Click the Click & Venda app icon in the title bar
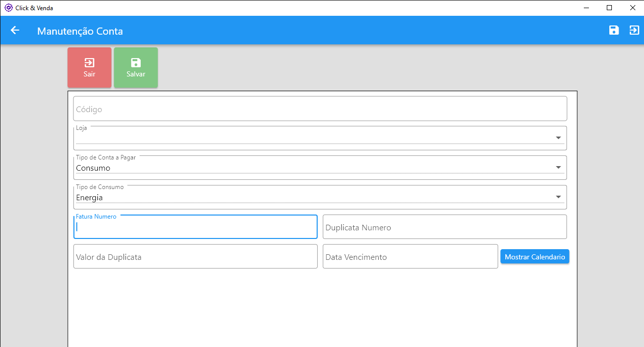The height and width of the screenshot is (347, 644). 8,8
